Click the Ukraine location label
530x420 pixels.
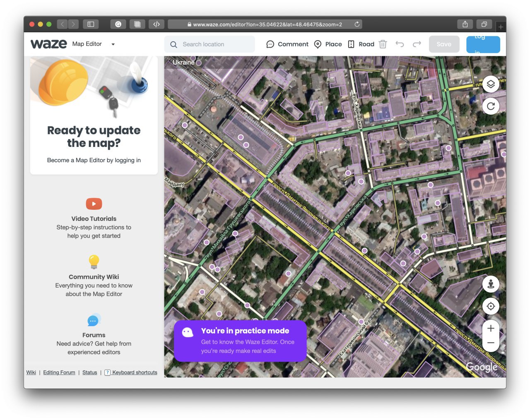(x=183, y=62)
